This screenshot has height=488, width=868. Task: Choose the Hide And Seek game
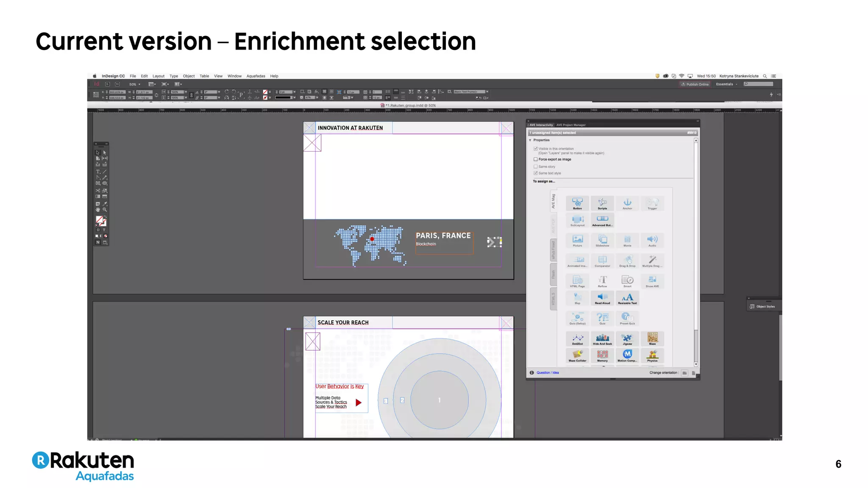602,339
